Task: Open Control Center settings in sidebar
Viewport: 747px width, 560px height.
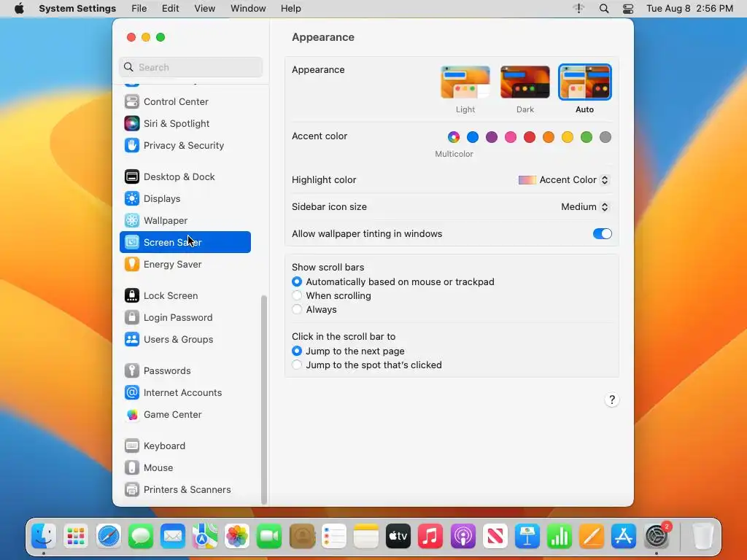Action: 185,101
